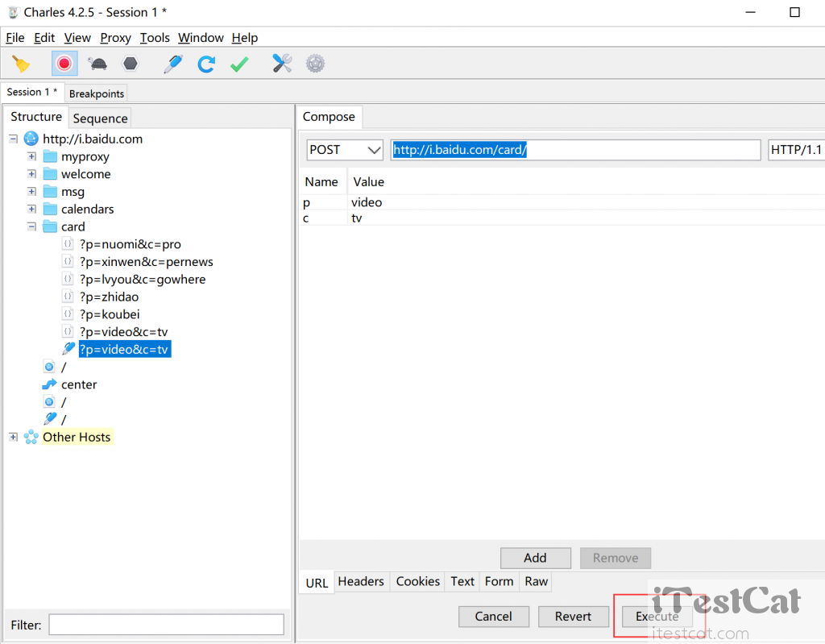825x644 pixels.
Task: Toggle the hexagon Breakpoints icon
Action: click(x=130, y=64)
